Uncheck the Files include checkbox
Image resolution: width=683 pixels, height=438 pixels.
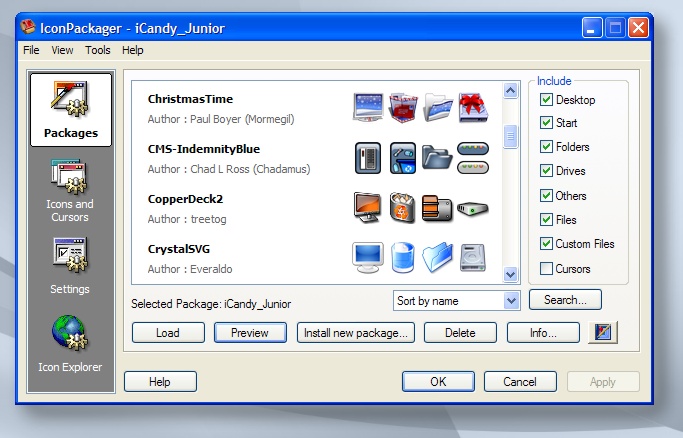[x=546, y=219]
